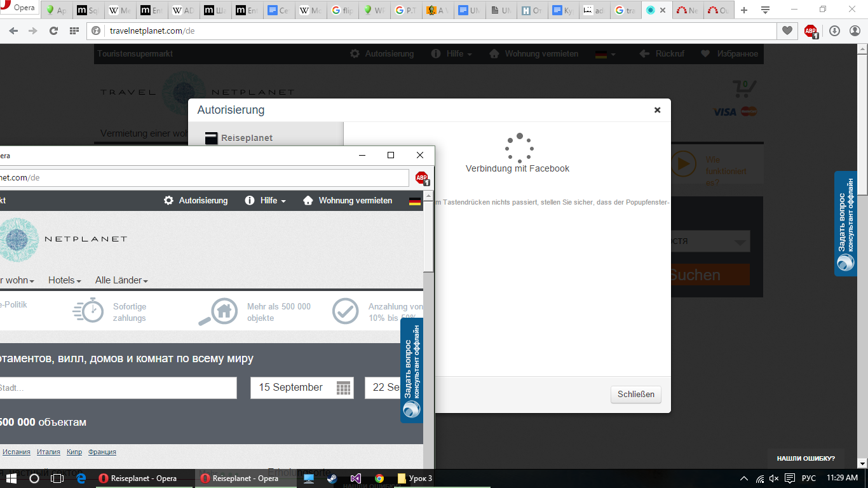
Task: Click the Adblock Plus icon in main toolbar
Action: pos(810,30)
